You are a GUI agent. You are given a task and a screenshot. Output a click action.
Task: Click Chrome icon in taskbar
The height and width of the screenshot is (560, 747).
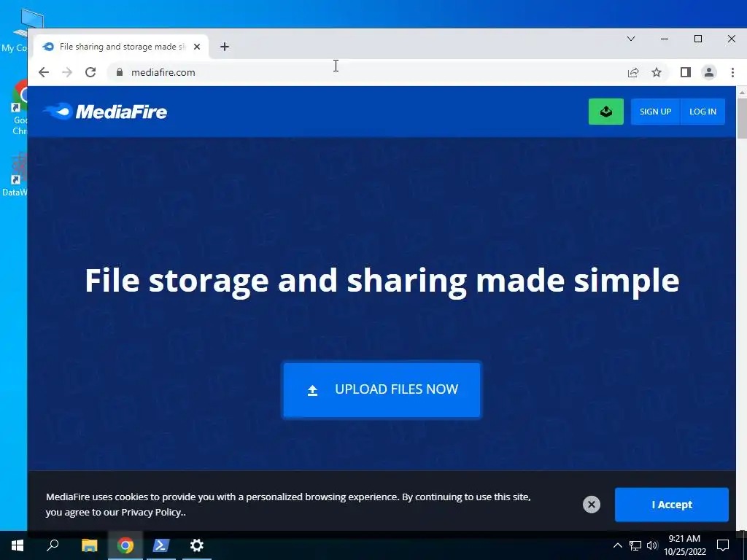point(125,545)
